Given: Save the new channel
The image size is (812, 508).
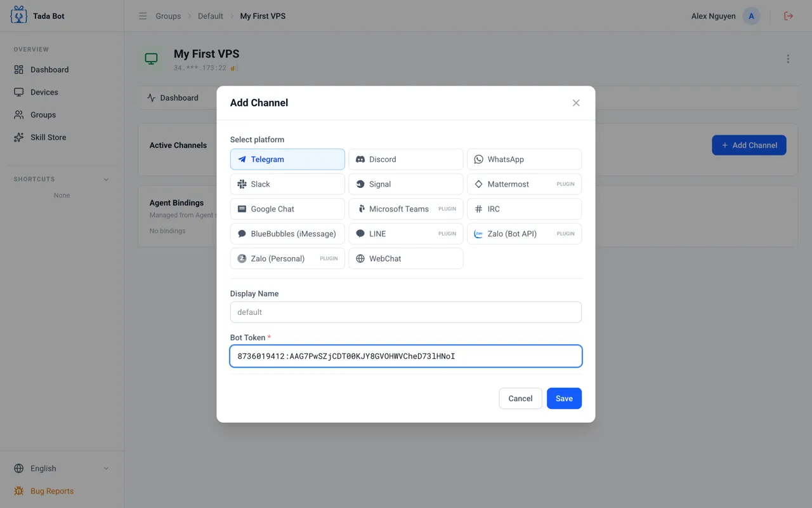Looking at the screenshot, I should pyautogui.click(x=564, y=398).
